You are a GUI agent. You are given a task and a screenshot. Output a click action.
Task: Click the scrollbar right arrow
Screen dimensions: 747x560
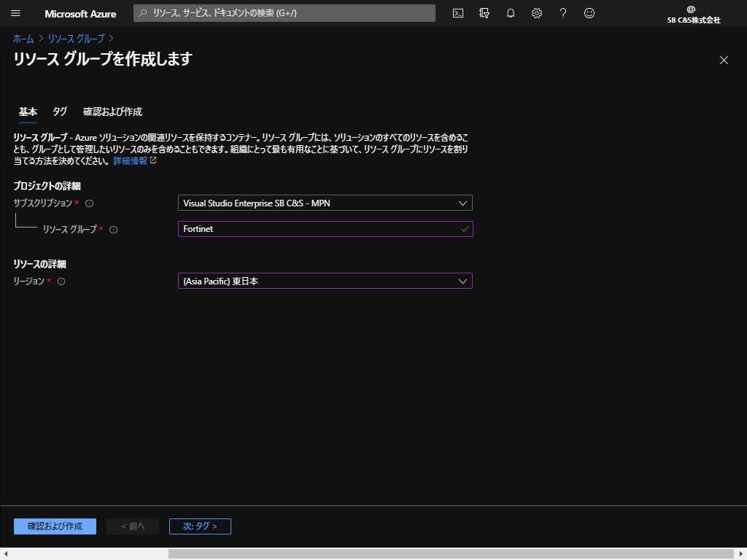[741, 554]
